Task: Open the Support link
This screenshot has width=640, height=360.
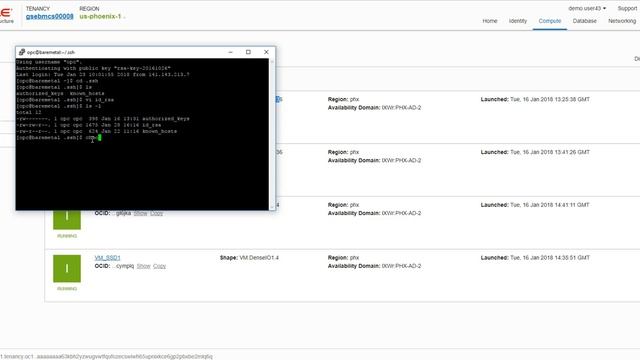Action: (627, 8)
